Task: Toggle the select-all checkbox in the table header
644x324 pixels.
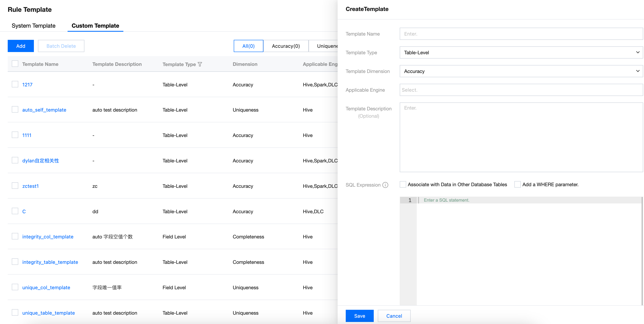Action: pos(15,64)
